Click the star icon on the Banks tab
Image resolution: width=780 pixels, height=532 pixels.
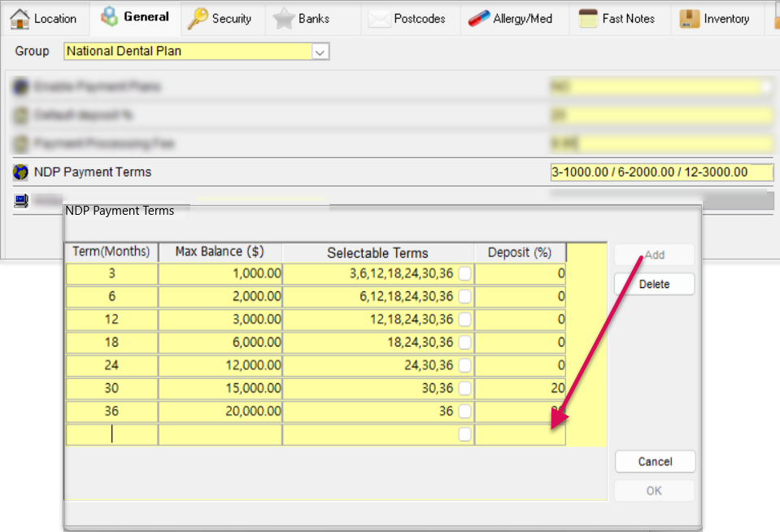284,19
